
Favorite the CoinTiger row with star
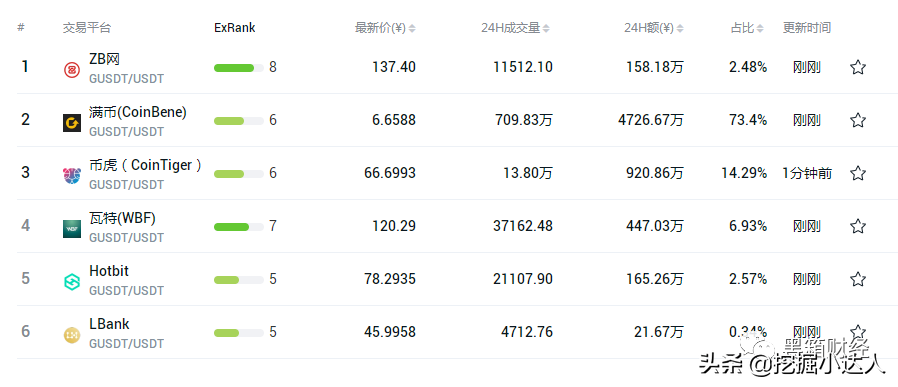click(x=857, y=173)
